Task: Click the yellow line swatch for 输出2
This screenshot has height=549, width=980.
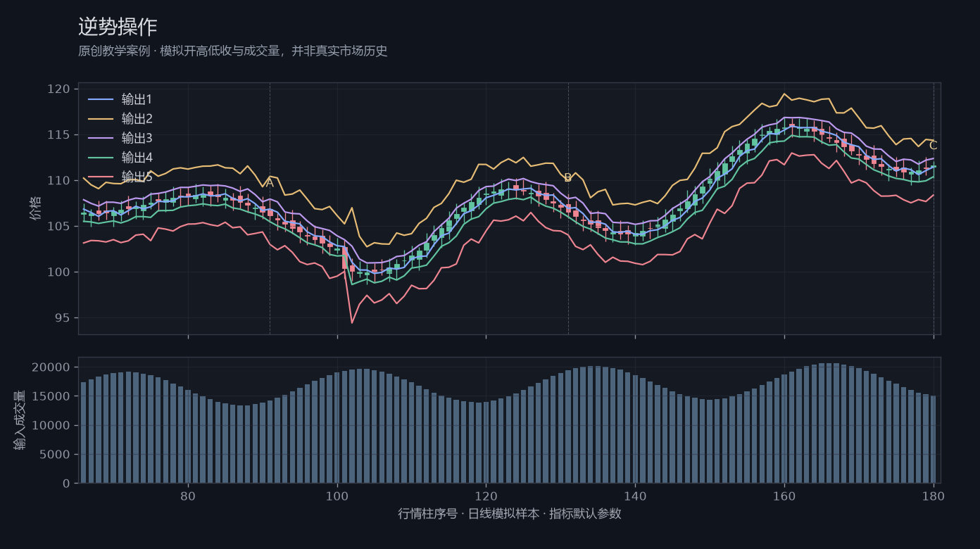Action: [101, 119]
